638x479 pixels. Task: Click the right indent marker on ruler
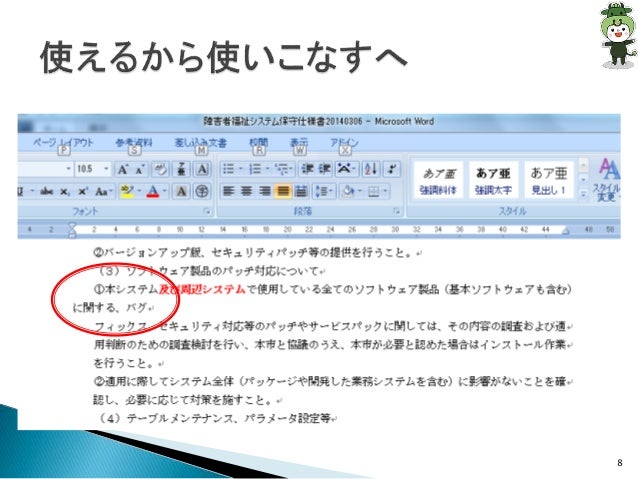[566, 231]
